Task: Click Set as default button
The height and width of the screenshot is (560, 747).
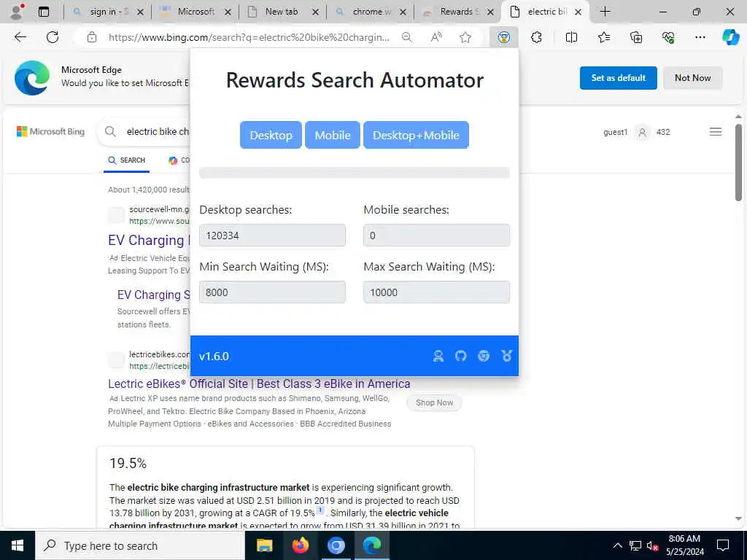Action: point(619,78)
